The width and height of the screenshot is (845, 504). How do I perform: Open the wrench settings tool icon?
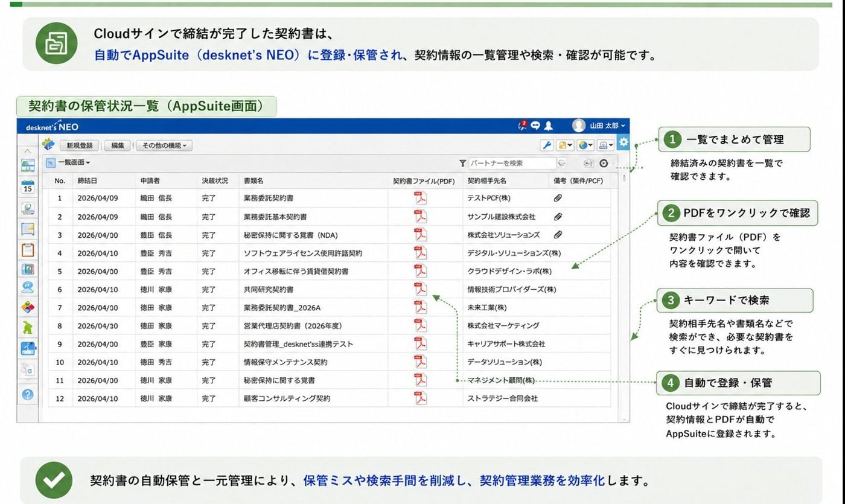click(547, 145)
